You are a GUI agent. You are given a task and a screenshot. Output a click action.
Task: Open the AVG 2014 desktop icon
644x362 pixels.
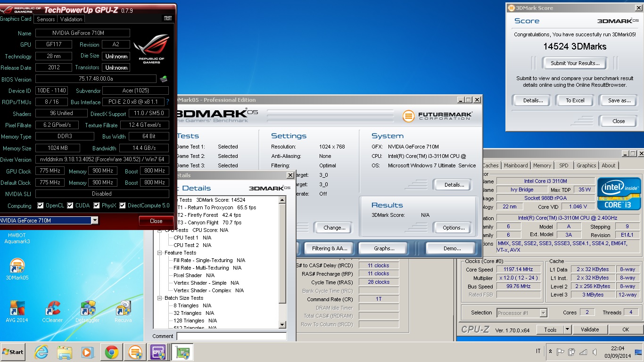(x=17, y=311)
